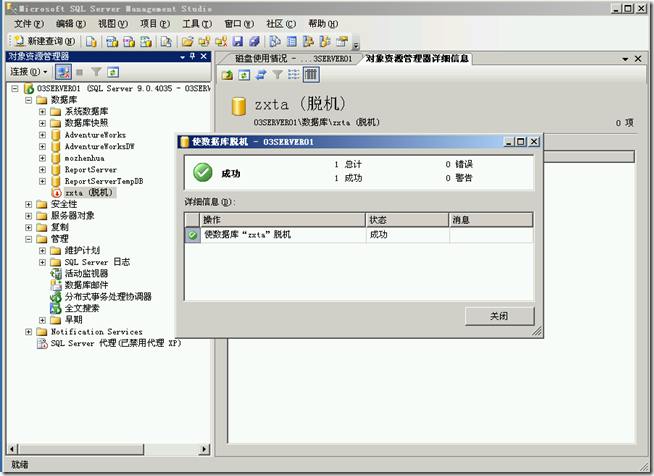Expand the 安全性 folder

[28, 204]
